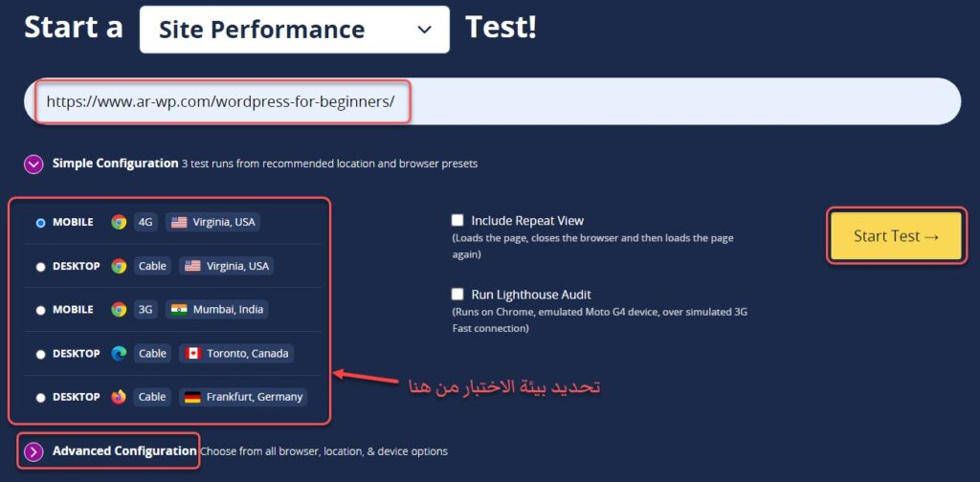Click the Canada flag next to Toronto

(x=192, y=353)
